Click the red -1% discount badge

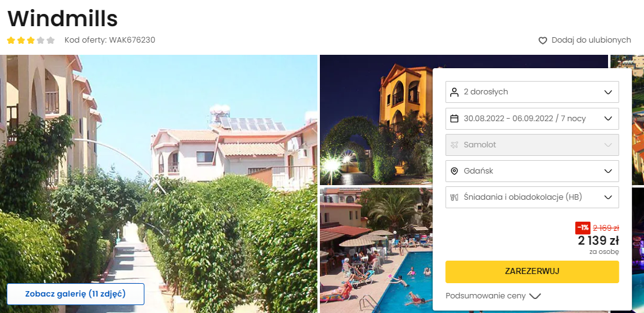[x=583, y=228]
